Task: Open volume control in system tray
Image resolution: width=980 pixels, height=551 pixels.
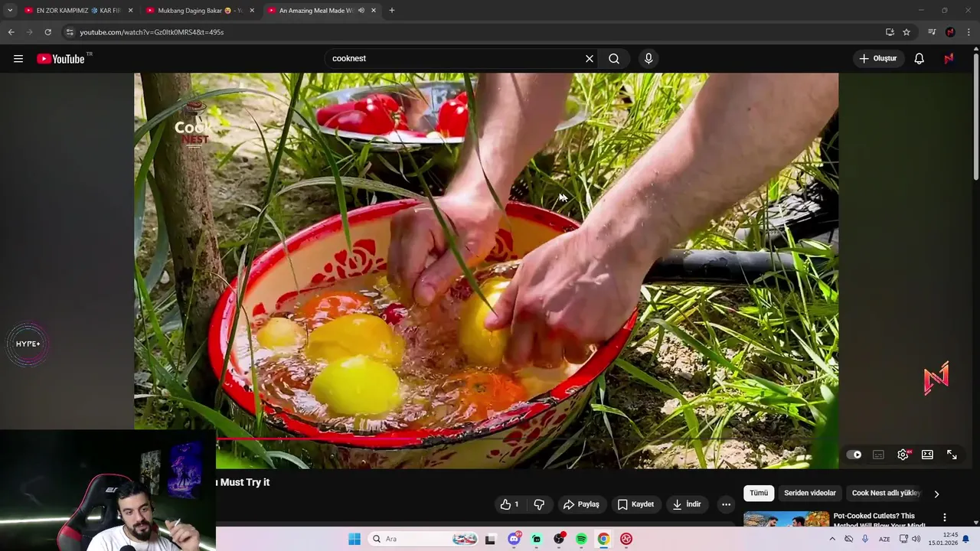Action: (916, 539)
